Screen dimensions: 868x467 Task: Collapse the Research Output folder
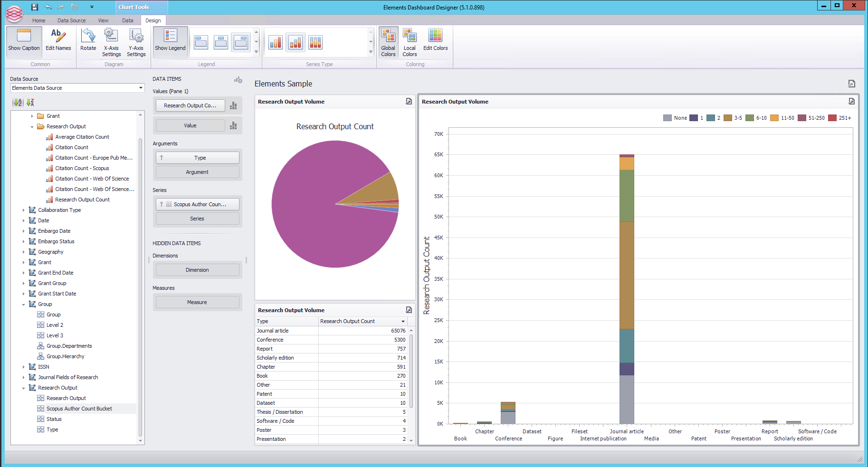[32, 127]
